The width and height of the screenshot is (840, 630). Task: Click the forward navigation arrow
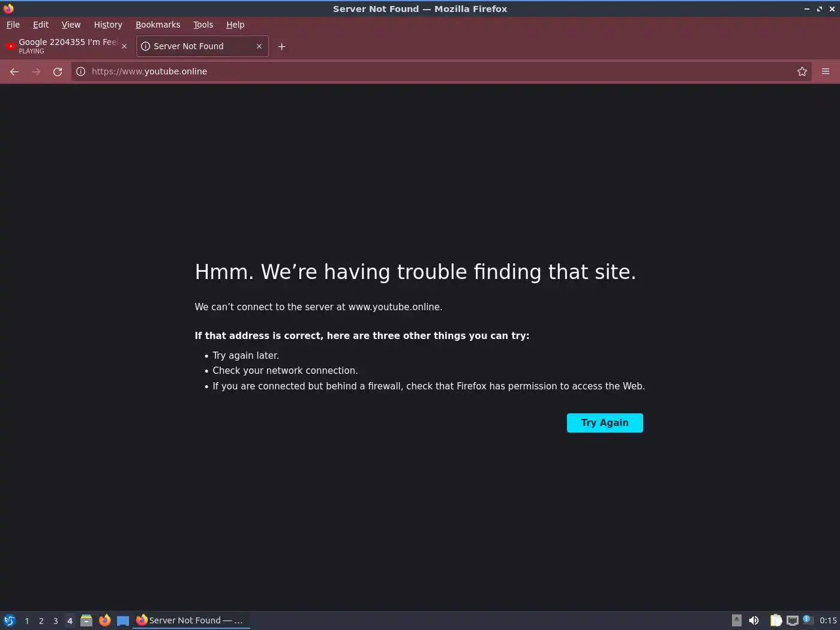[36, 71]
